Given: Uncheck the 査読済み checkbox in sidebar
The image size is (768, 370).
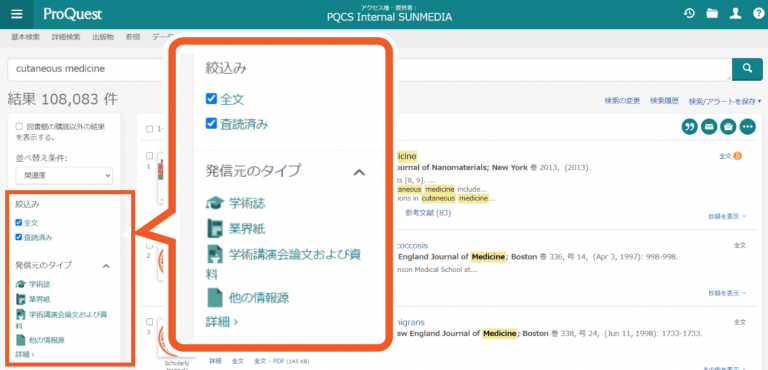Looking at the screenshot, I should click(19, 237).
